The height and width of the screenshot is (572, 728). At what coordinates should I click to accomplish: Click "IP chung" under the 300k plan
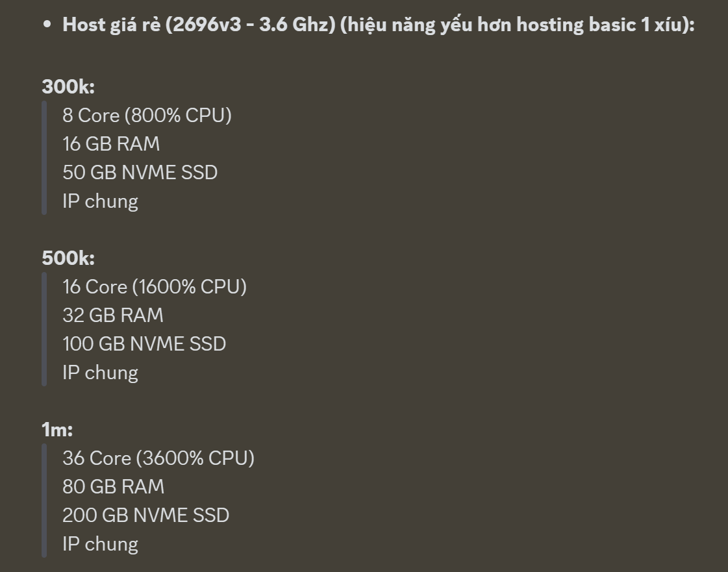tap(100, 201)
